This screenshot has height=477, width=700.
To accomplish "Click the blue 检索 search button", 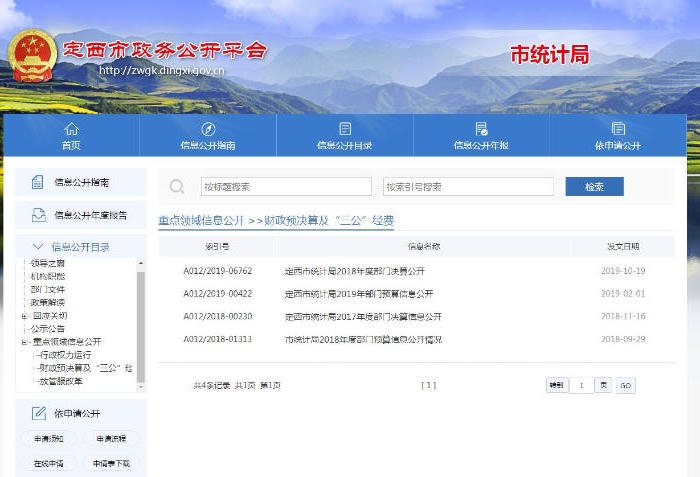I will [595, 186].
